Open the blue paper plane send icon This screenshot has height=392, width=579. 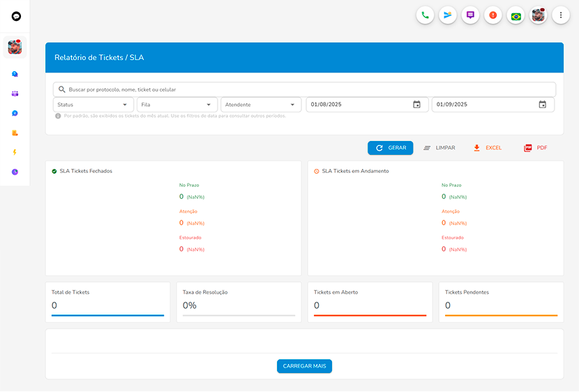point(448,15)
